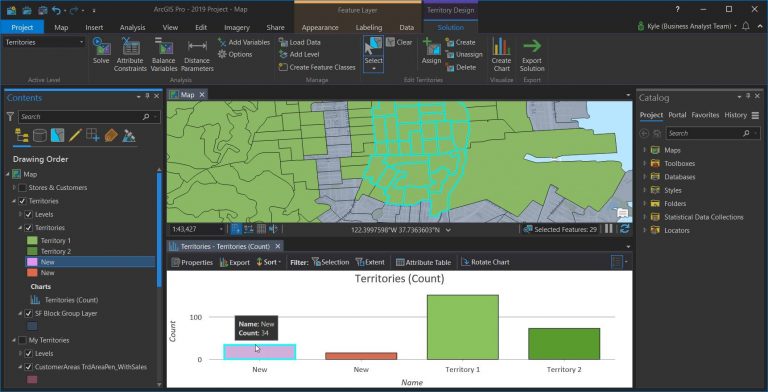Pause map drawing

click(609, 229)
